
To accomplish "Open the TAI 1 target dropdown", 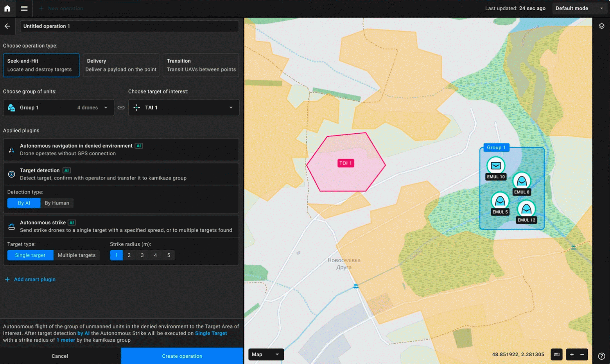I will coord(184,108).
